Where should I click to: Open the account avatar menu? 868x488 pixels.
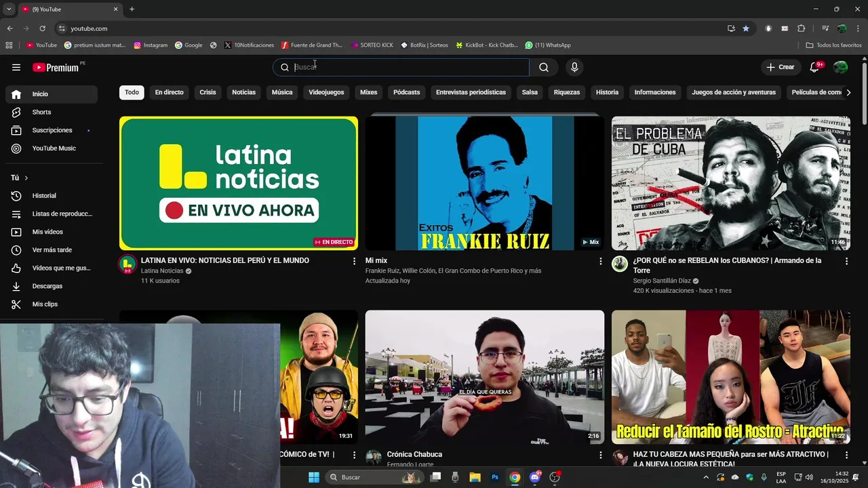[840, 67]
